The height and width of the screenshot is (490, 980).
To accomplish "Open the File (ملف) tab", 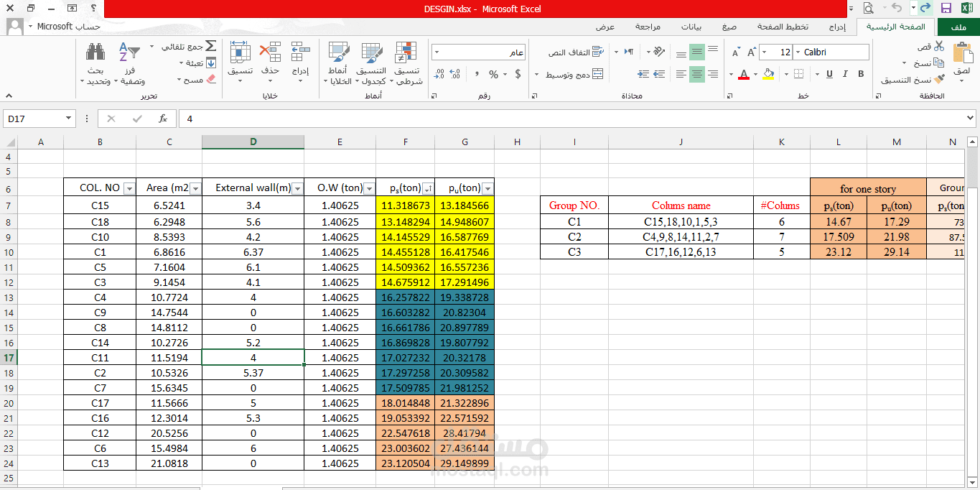I will (x=958, y=27).
